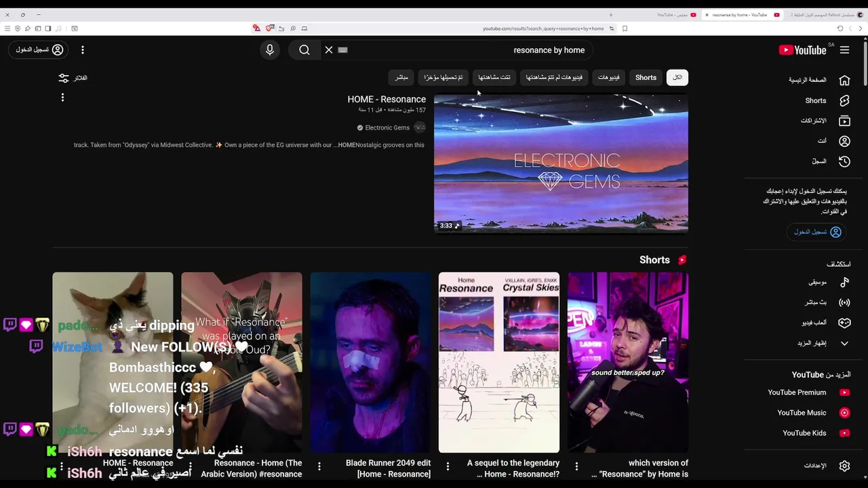Play the HOME - Resonance Electronic Gems thumbnail
The height and width of the screenshot is (488, 868).
[x=561, y=163]
